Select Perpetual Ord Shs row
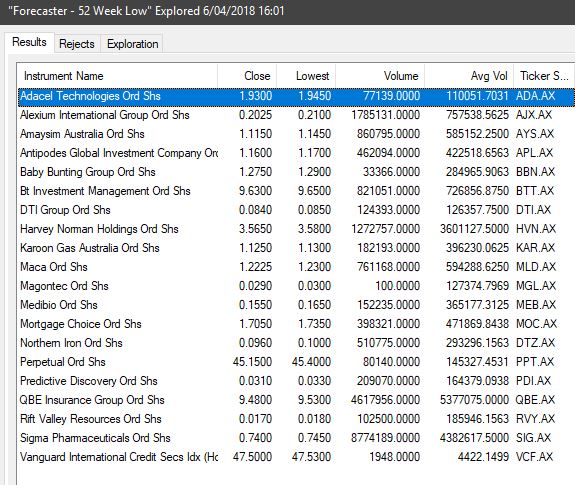575x485 pixels. click(296, 362)
